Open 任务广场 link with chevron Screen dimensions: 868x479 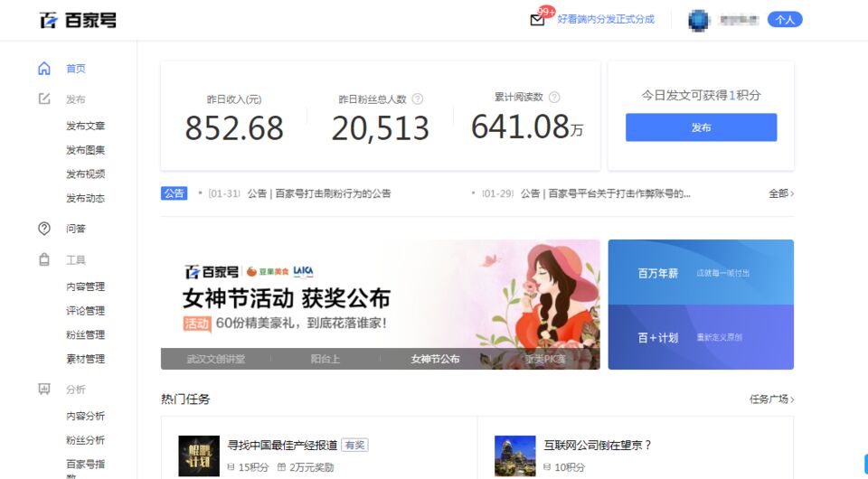point(771,399)
